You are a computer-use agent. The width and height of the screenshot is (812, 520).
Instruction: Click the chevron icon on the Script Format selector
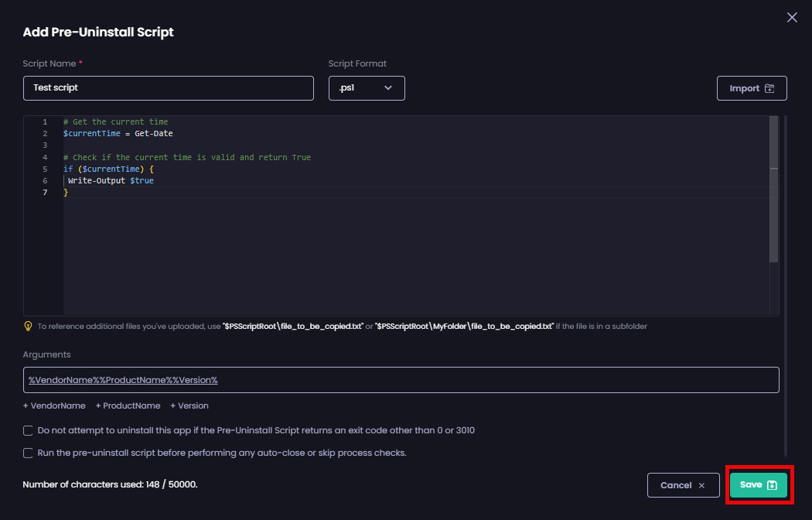[x=389, y=88]
